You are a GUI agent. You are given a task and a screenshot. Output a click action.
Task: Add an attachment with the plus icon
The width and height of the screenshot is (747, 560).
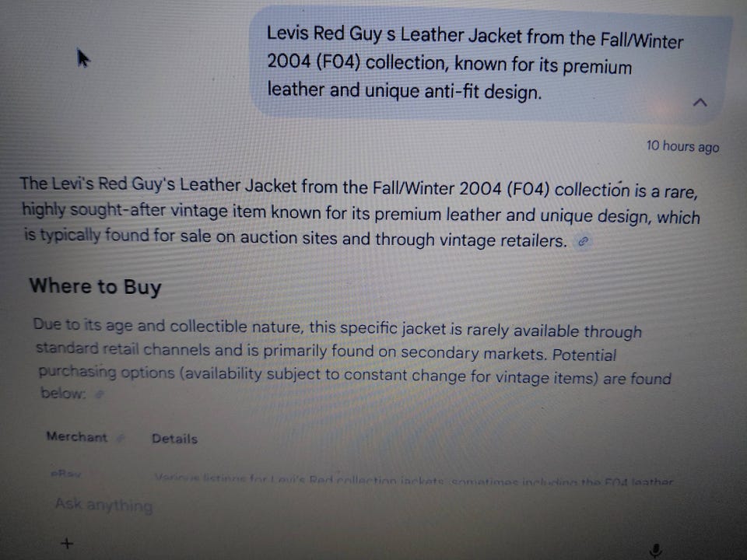(x=67, y=544)
